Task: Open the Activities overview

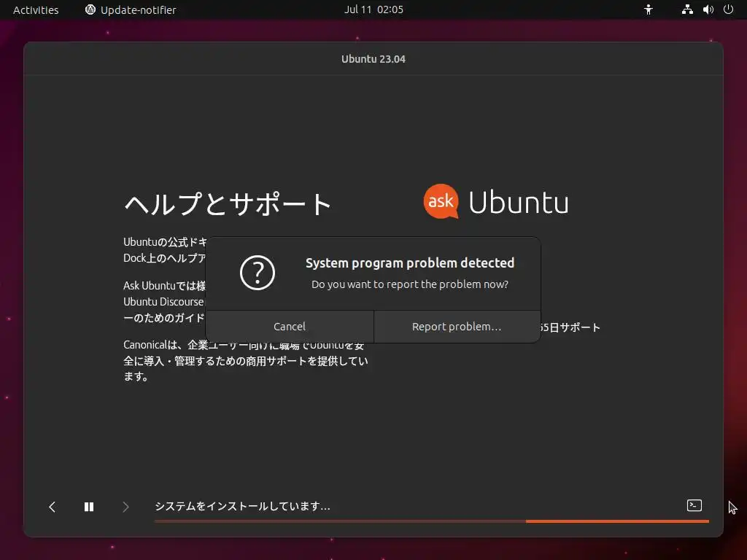Action: pyautogui.click(x=36, y=10)
